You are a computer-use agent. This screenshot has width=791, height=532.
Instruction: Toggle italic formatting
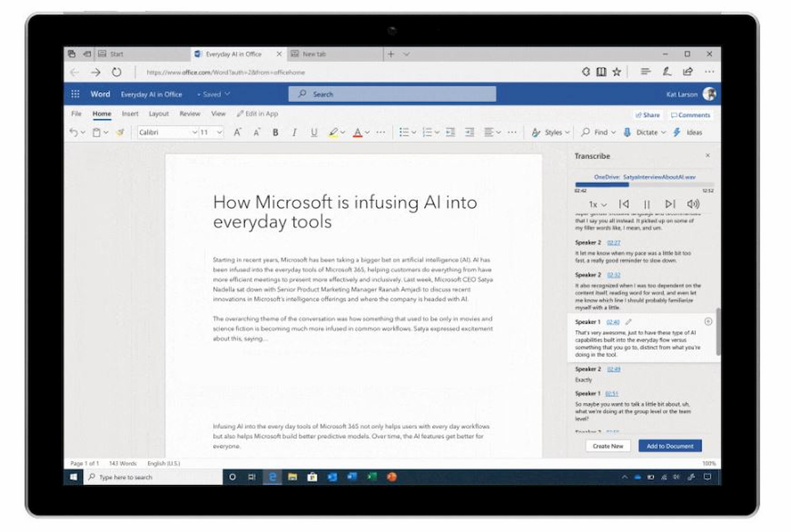[294, 132]
